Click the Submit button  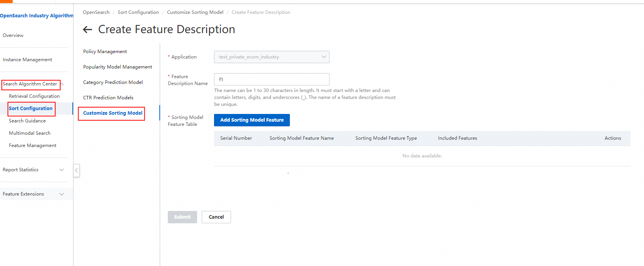(182, 217)
